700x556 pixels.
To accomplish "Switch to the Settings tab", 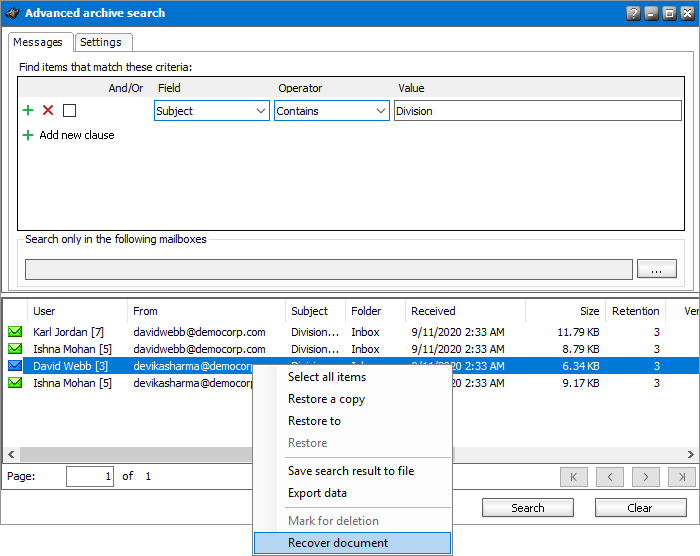I will pyautogui.click(x=101, y=42).
